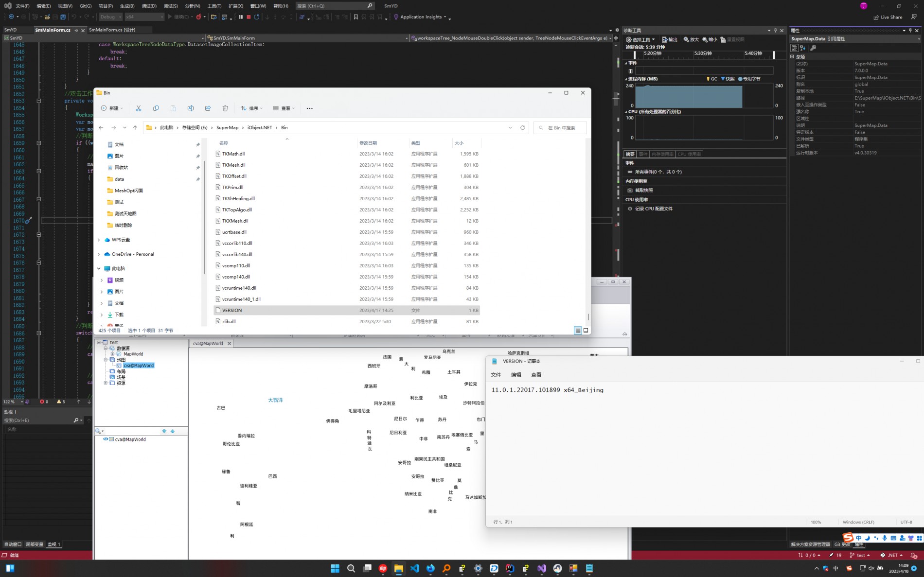The image size is (924, 577).
Task: Select the 局部变量 tab at bottom
Action: coord(35,544)
